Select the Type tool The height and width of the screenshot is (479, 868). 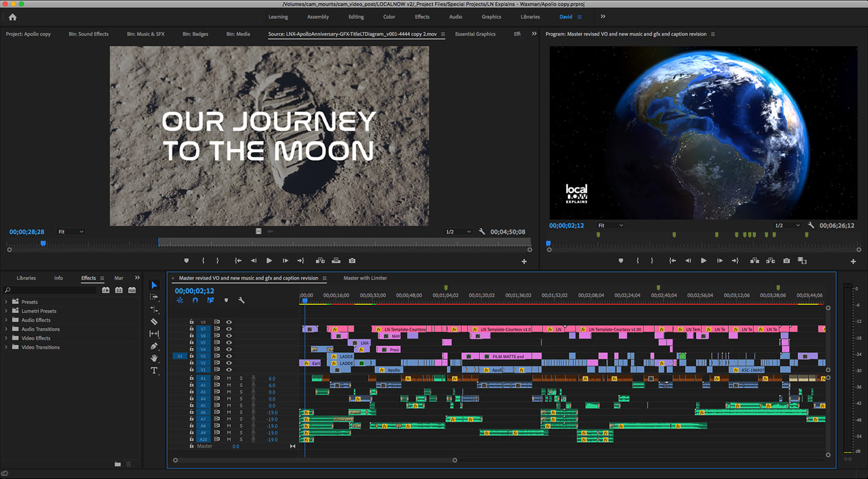(154, 370)
